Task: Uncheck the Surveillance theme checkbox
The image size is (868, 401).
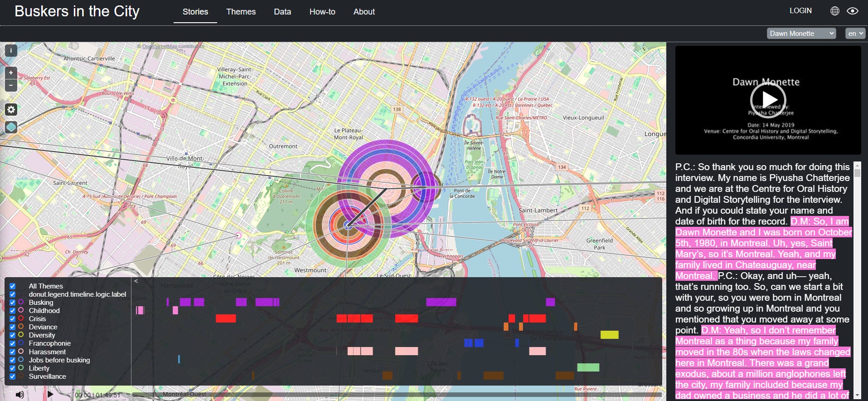Action: pos(13,377)
